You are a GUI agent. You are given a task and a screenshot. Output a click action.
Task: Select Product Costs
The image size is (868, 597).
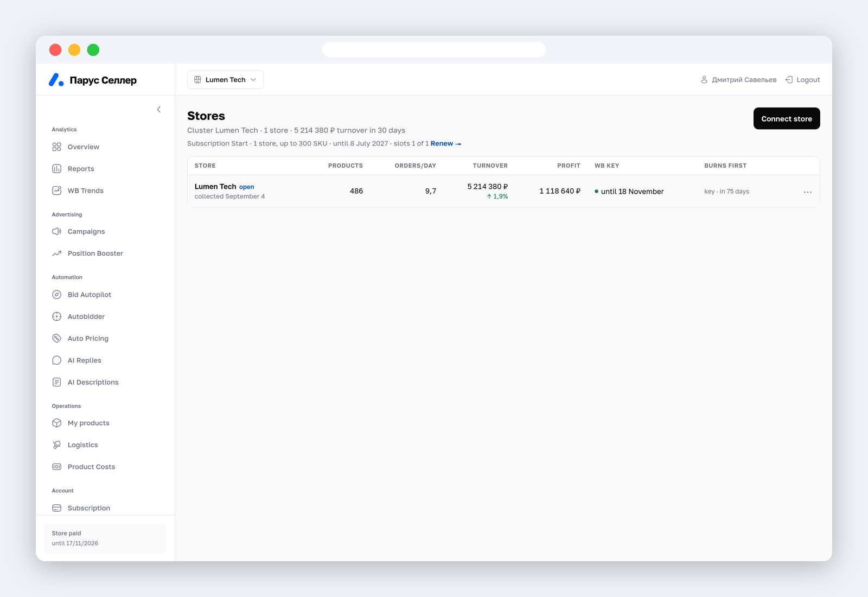pyautogui.click(x=92, y=467)
